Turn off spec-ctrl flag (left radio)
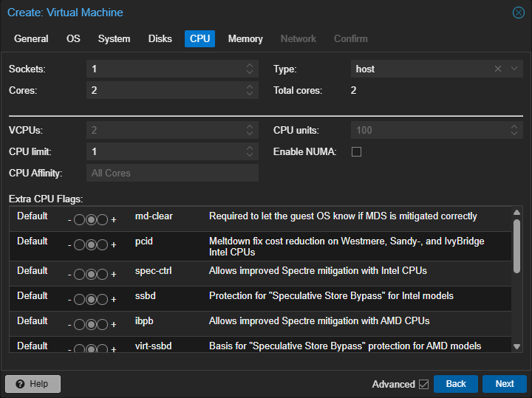The image size is (532, 398). click(x=79, y=274)
